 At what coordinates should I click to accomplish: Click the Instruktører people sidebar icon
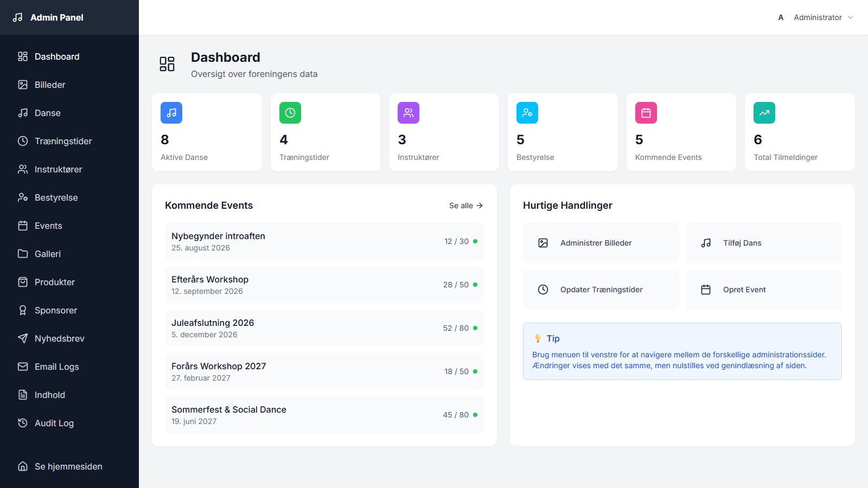point(23,169)
